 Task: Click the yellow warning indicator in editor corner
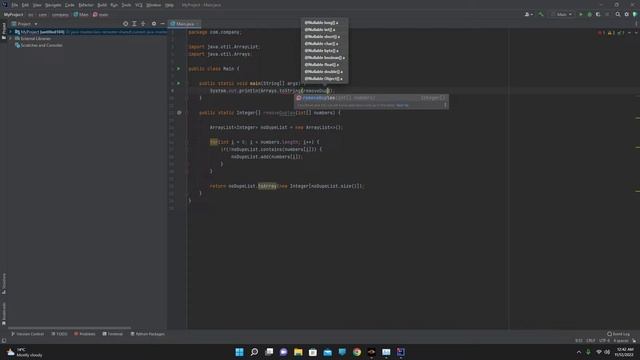(x=611, y=33)
